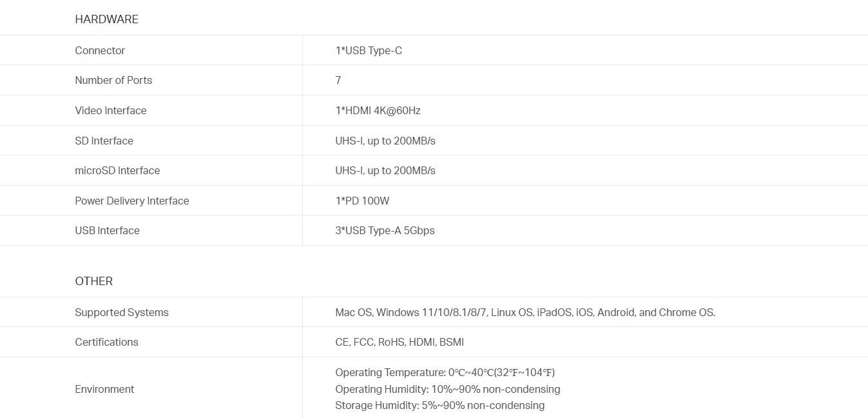Select the CE, FCC, RoHS certifications text
The height and width of the screenshot is (418, 868).
pos(400,342)
